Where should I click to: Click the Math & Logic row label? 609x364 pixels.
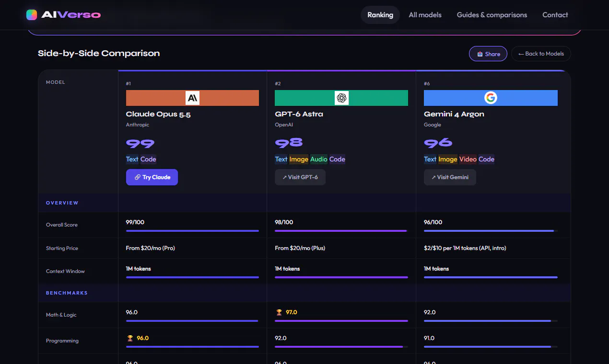coord(61,315)
